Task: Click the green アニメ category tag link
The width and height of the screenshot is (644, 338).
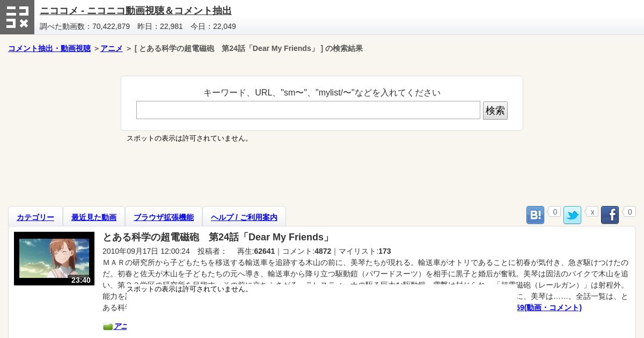Action: point(120,326)
